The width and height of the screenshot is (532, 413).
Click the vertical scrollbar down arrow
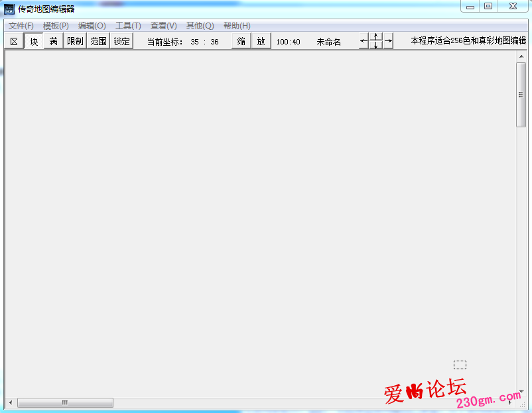pyautogui.click(x=521, y=392)
